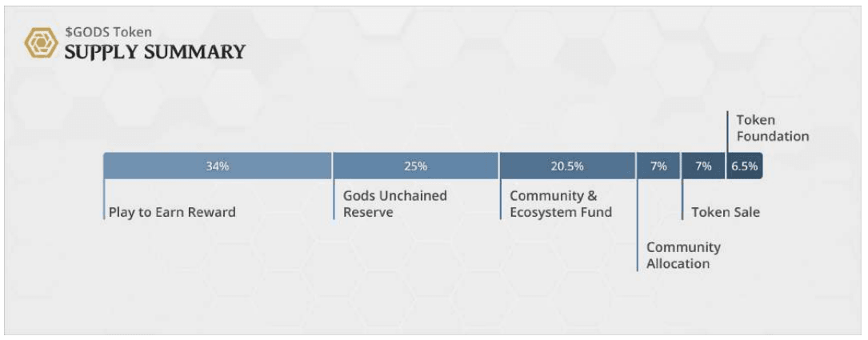Click the vertical line beside Play to Earn Reward
Viewport: 868px width, 340px height.
coord(104,200)
